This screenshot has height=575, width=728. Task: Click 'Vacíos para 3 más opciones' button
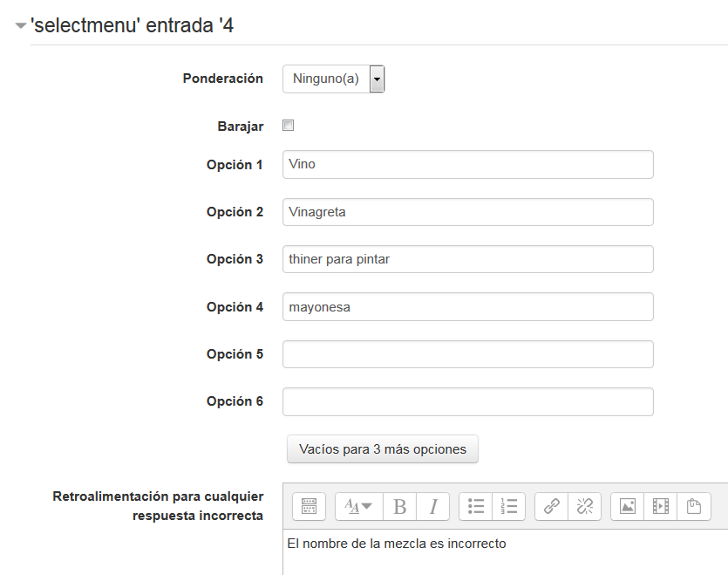click(x=382, y=449)
